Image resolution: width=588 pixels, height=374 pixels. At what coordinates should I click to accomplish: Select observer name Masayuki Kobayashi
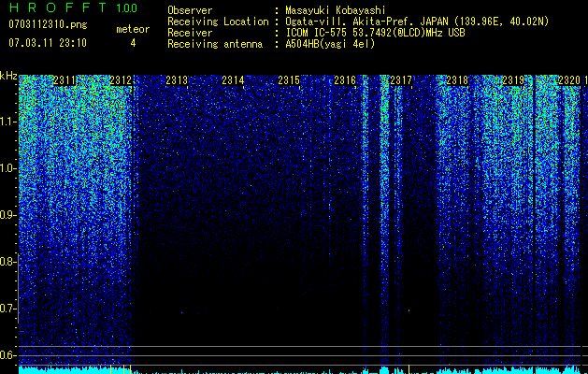coord(336,10)
